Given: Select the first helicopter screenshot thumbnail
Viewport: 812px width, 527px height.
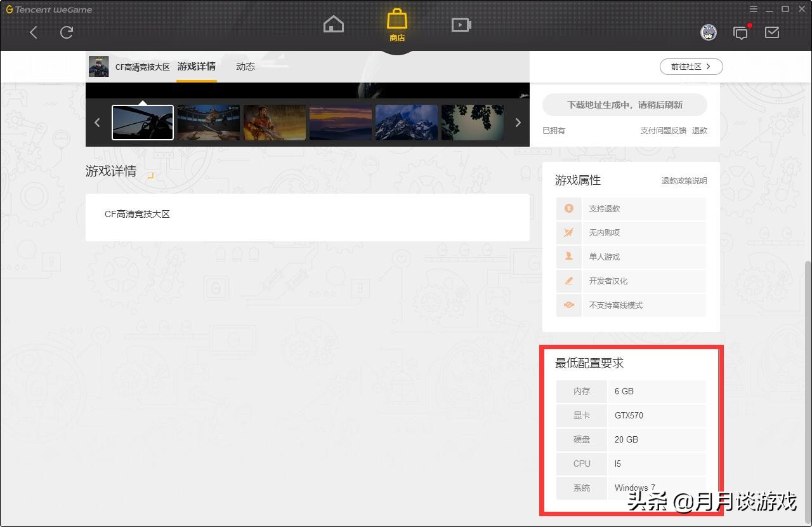Looking at the screenshot, I should tap(142, 122).
